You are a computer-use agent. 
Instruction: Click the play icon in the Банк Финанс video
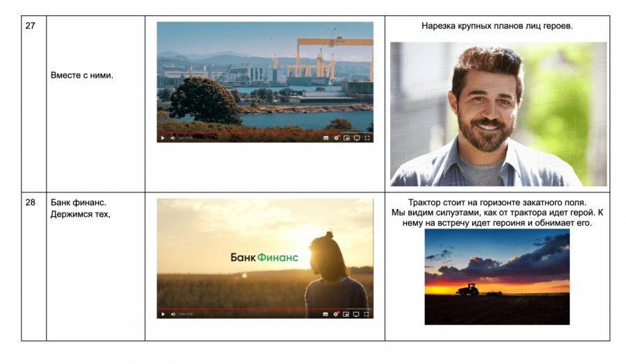coord(163,314)
